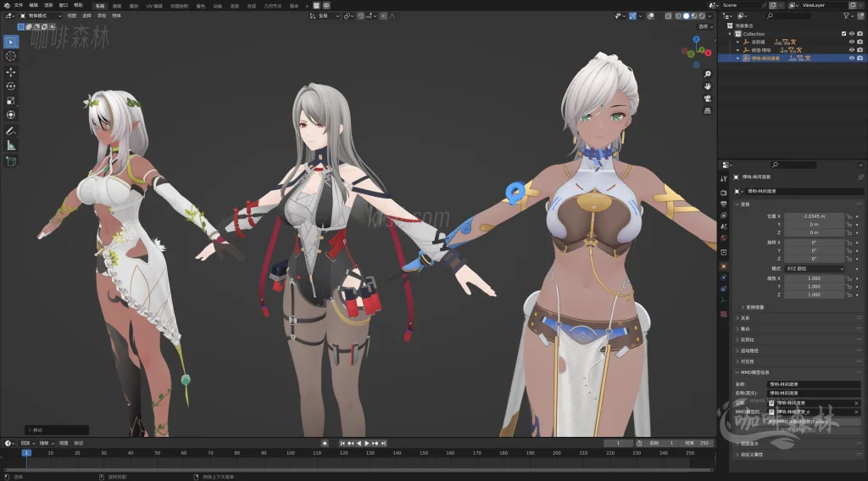Disable rendering for Collection via its camera icon

coord(860,34)
